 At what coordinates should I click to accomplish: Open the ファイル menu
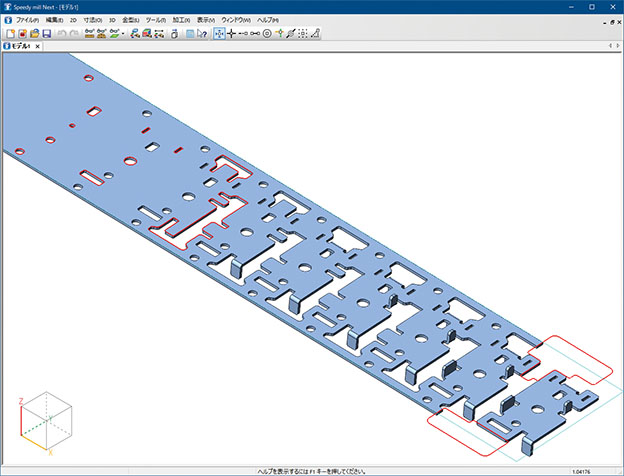[25, 20]
